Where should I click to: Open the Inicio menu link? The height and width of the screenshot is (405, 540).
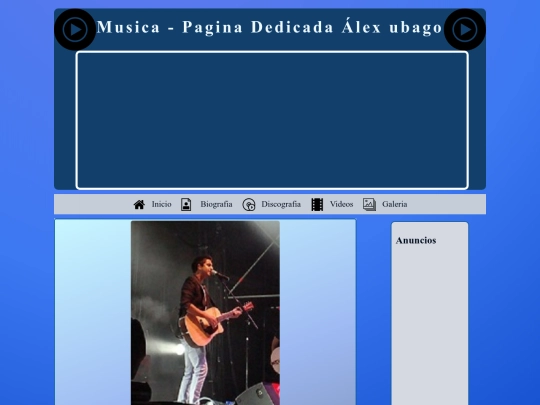(162, 204)
